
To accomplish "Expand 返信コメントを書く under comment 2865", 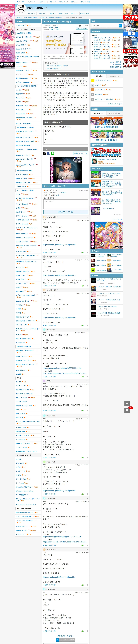I will pyautogui.click(x=50, y=286).
